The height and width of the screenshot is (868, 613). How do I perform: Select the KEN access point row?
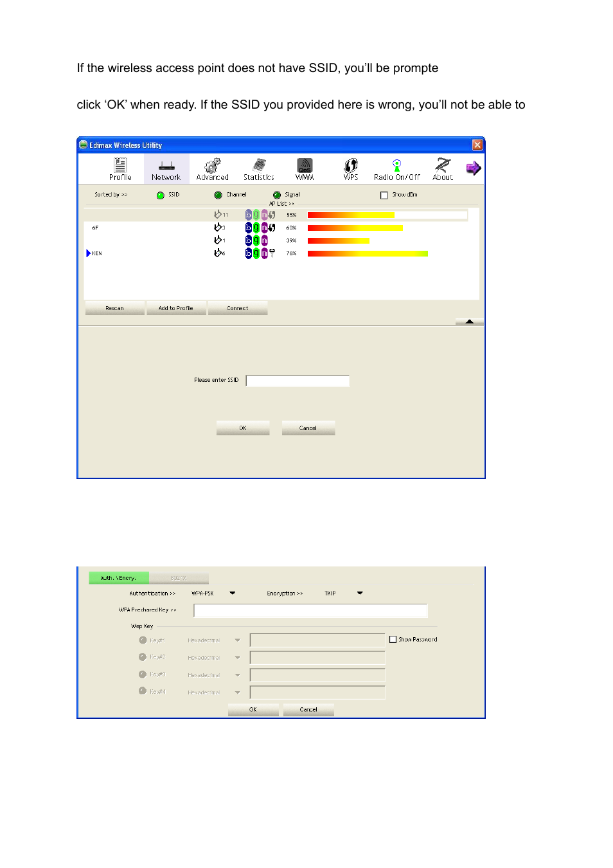[281, 253]
